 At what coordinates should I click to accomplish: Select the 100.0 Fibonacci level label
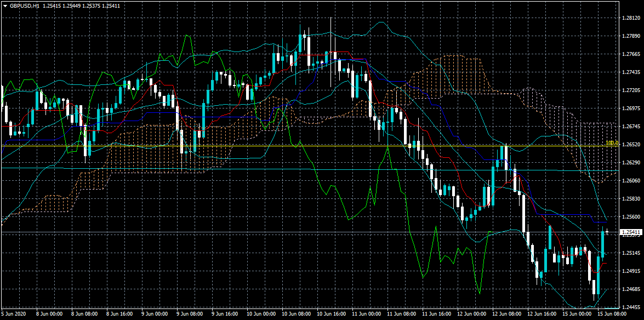(x=612, y=143)
